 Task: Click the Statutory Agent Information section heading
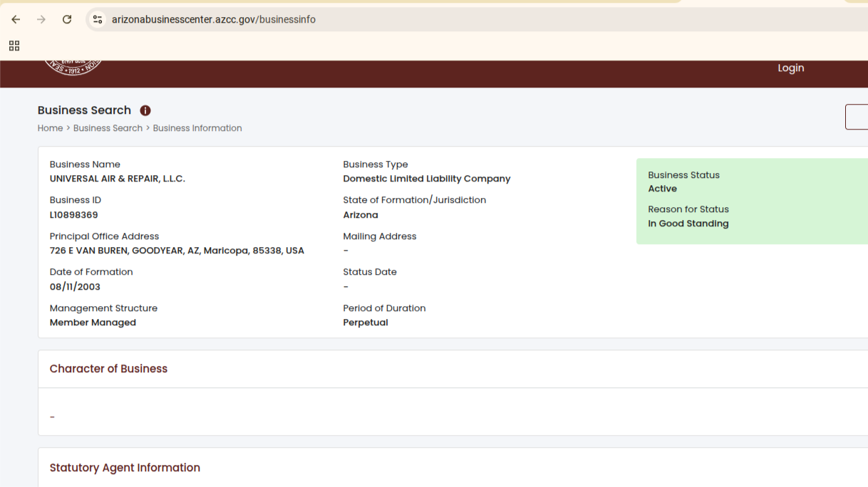pos(125,468)
